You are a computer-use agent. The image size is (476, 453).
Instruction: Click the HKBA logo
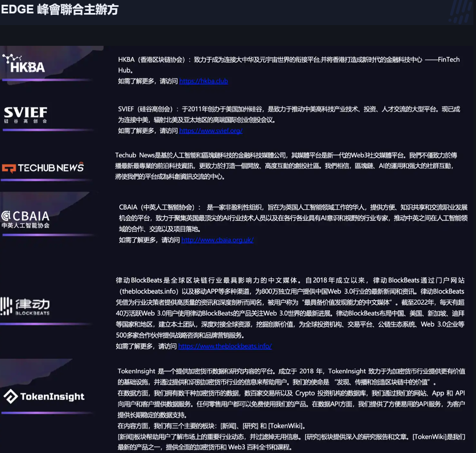click(x=24, y=64)
